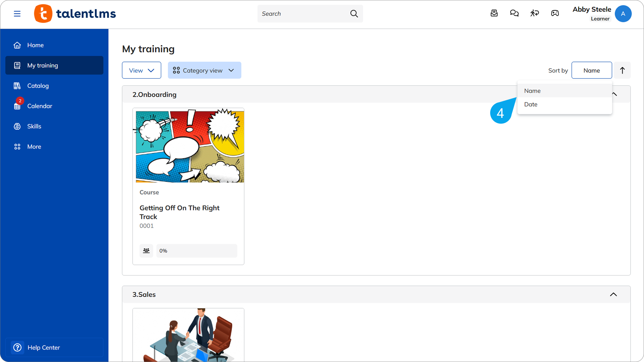
Task: Collapse the 3.Sales category section
Action: pyautogui.click(x=613, y=295)
